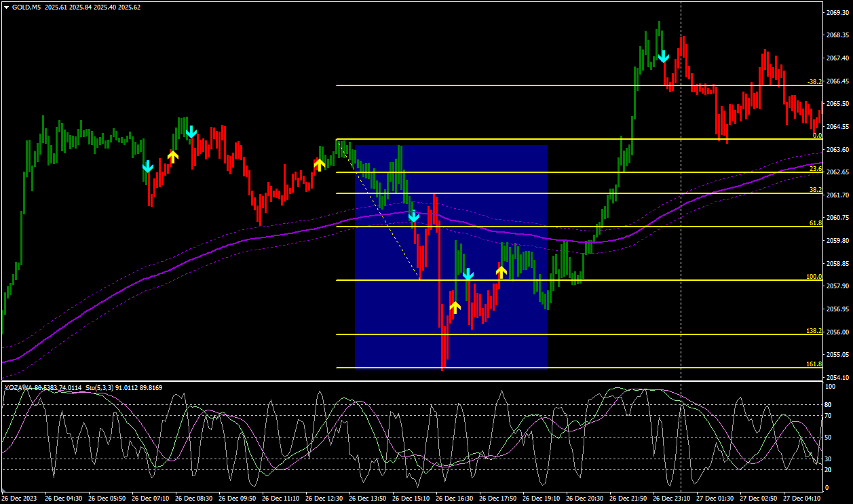Click the 2059.80 price scale value
Viewport: 853px width, 504px height.
click(x=837, y=240)
